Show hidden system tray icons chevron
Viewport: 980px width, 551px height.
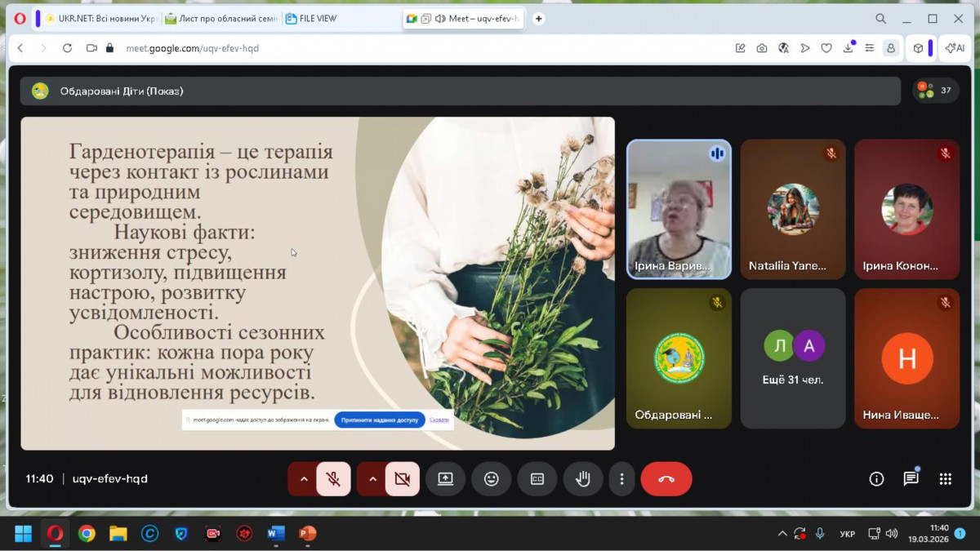pyautogui.click(x=782, y=534)
